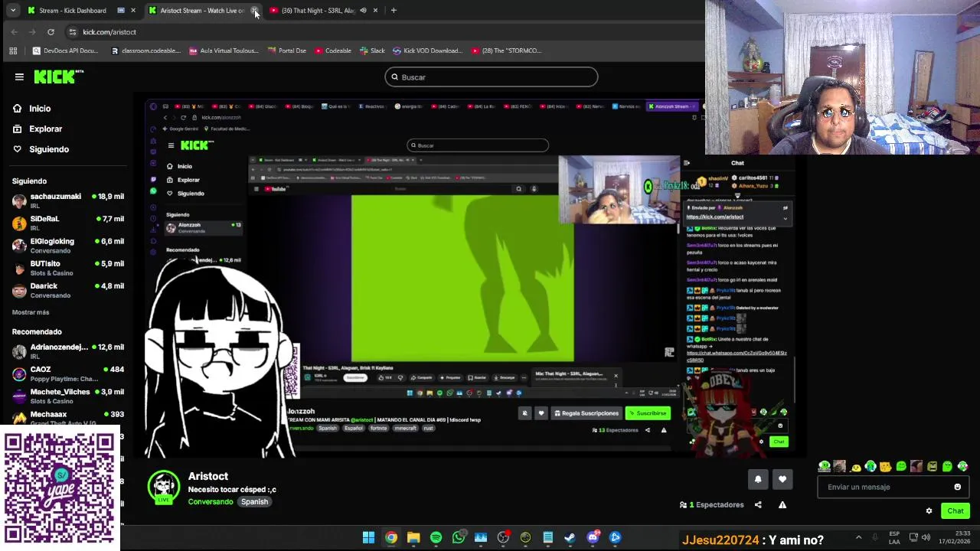The height and width of the screenshot is (551, 980).
Task: Toggle notification bell for Aristoct
Action: tap(758, 479)
